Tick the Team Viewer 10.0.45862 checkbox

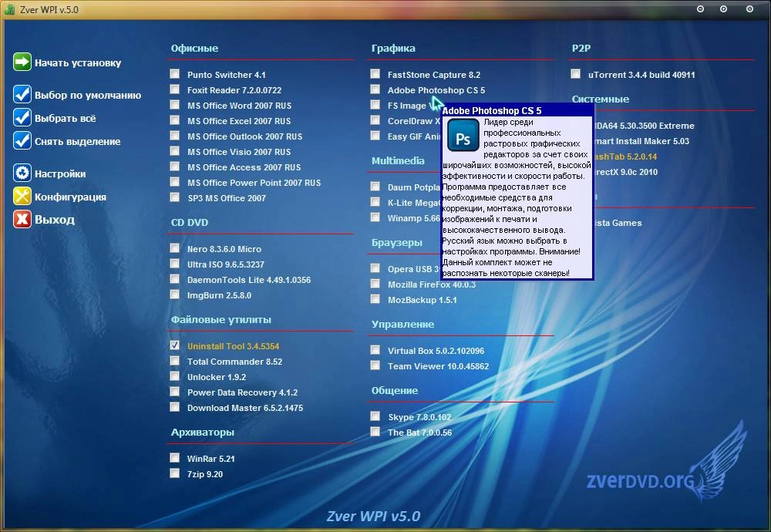(x=375, y=365)
